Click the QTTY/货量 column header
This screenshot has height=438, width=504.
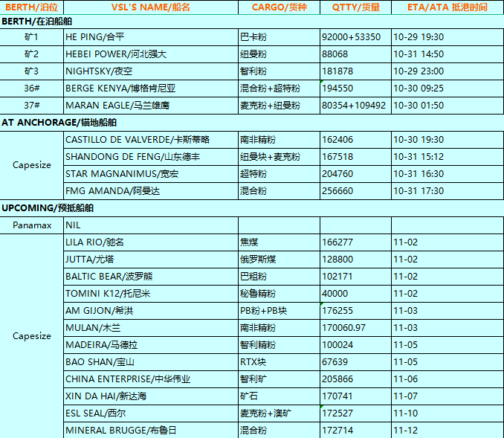click(x=355, y=7)
